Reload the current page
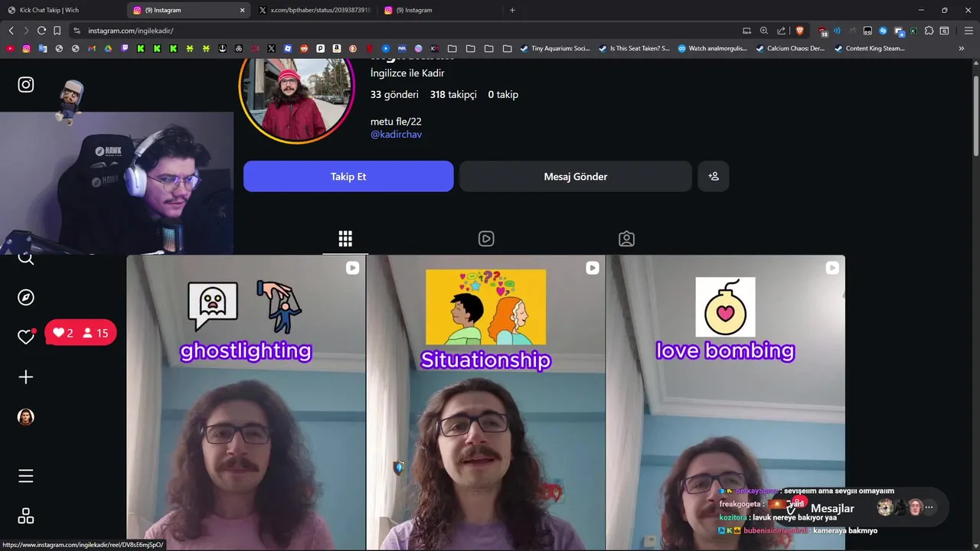This screenshot has width=980, height=551. click(x=41, y=31)
